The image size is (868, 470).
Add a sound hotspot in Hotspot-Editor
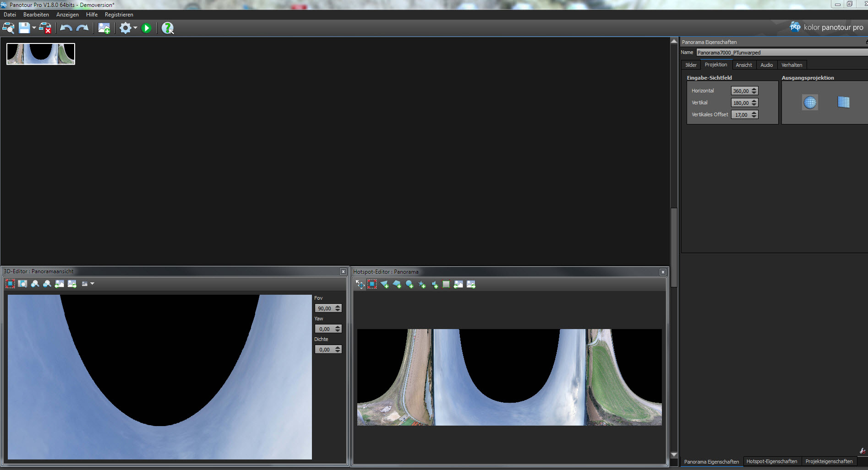coord(434,285)
